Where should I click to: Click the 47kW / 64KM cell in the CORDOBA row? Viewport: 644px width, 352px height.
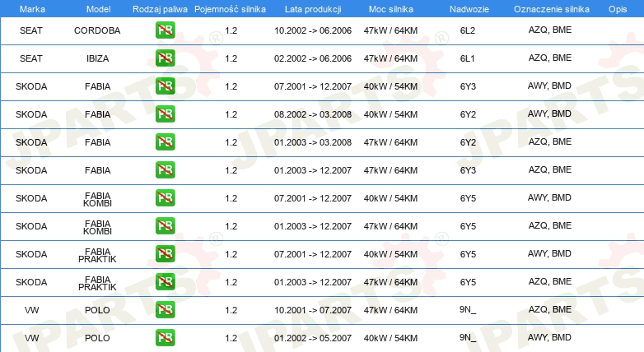390,30
